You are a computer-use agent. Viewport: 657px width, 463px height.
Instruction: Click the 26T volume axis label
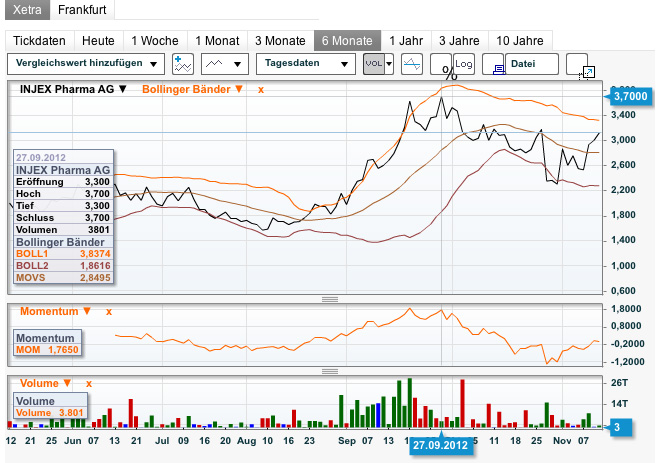coord(619,383)
